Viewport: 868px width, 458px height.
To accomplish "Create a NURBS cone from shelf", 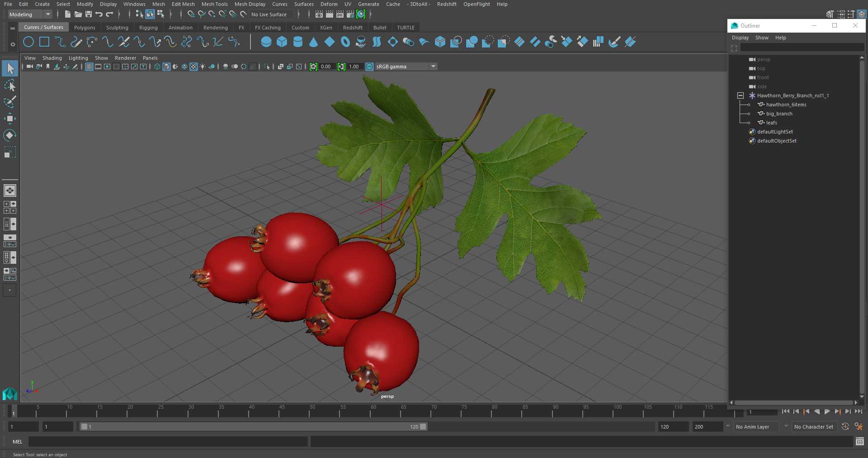I will 314,42.
